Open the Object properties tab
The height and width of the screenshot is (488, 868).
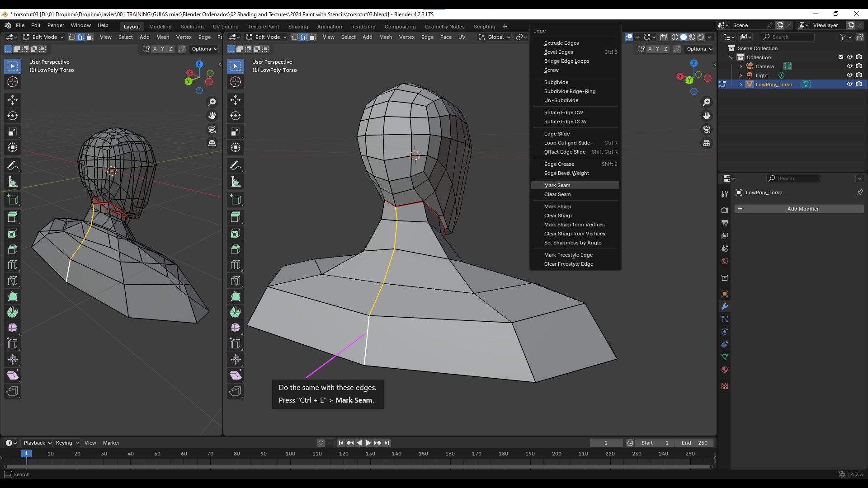725,294
